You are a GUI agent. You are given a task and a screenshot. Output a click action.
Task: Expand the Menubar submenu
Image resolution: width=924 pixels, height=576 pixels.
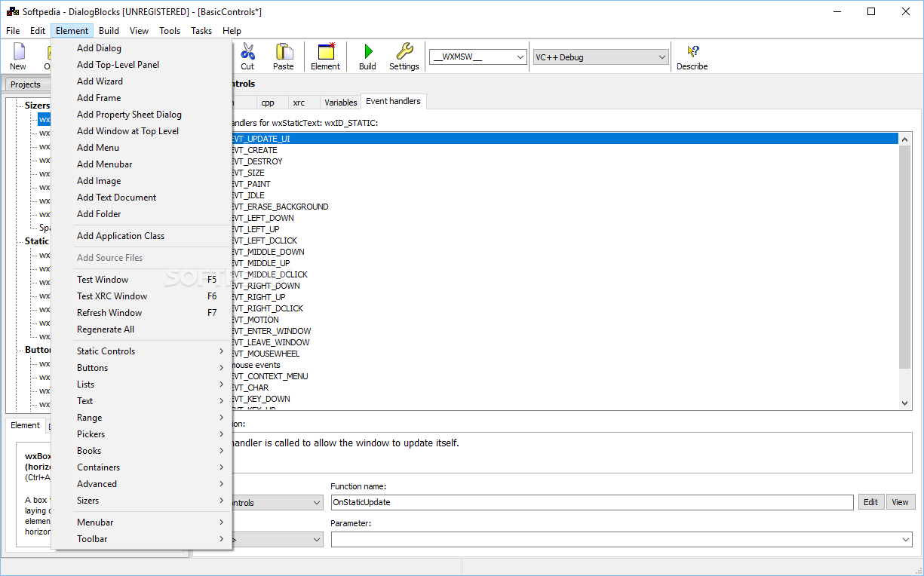[x=142, y=522]
